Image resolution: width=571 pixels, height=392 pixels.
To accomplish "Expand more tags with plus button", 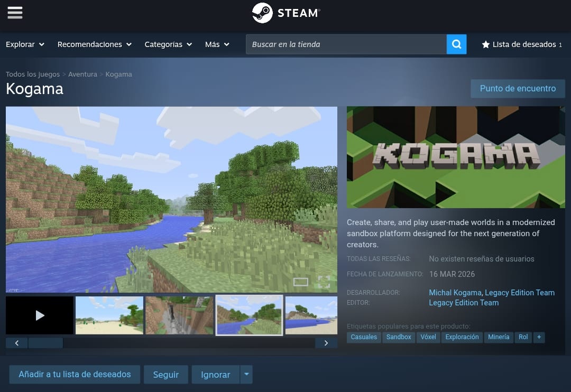I will [539, 337].
